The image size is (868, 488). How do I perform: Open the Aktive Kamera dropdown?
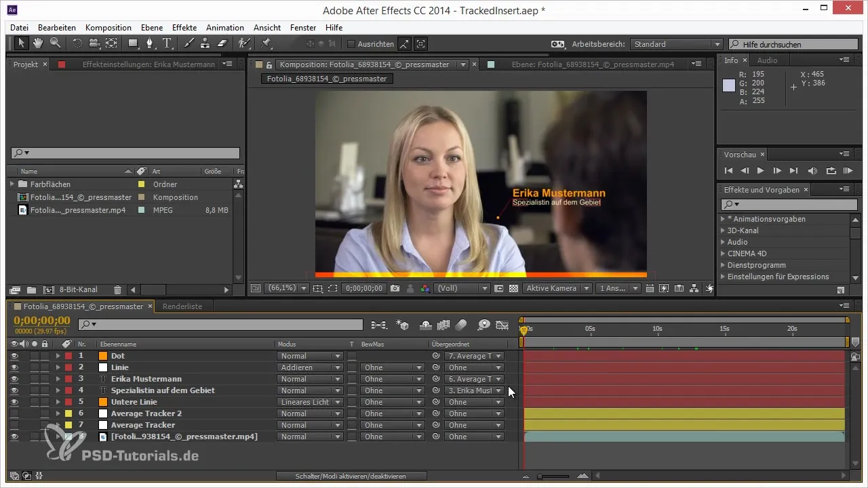pos(557,288)
